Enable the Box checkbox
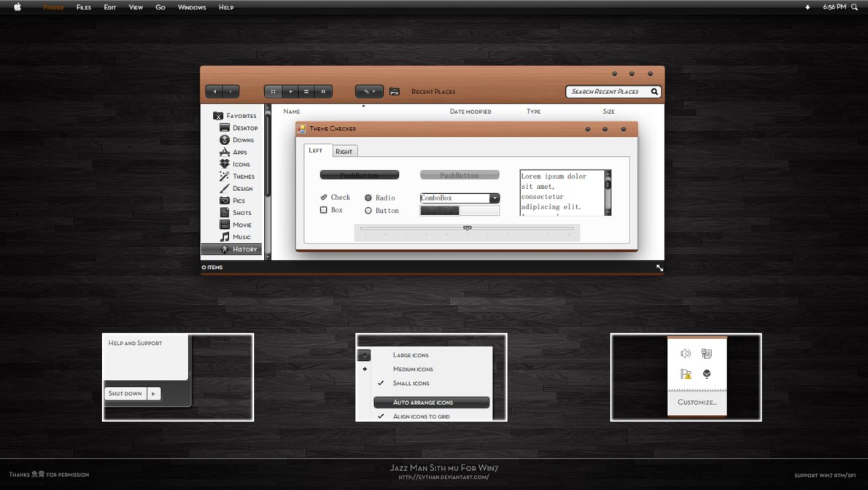The image size is (868, 490). click(324, 210)
